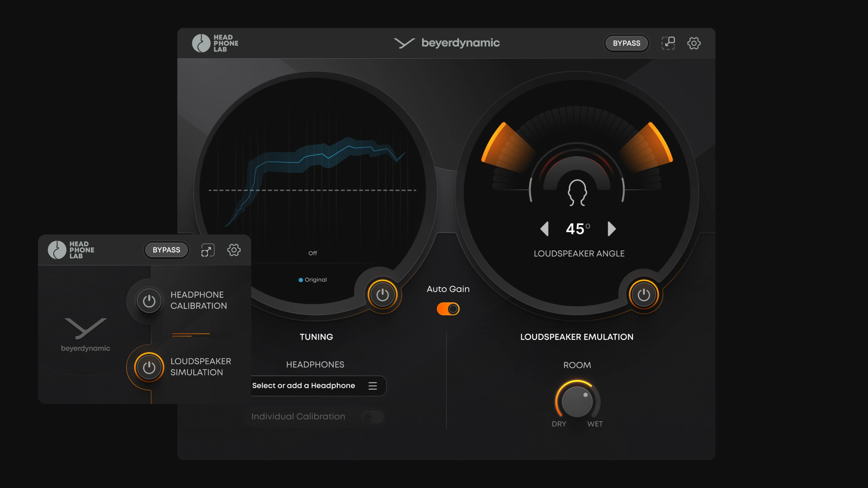Click the Individual Calibration label
Image resolution: width=868 pixels, height=488 pixels.
tap(298, 416)
